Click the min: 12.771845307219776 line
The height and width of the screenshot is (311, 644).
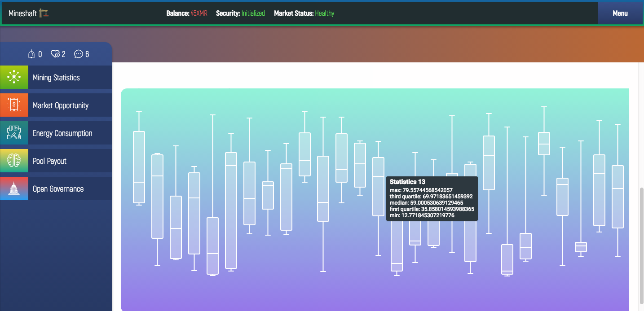(422, 215)
